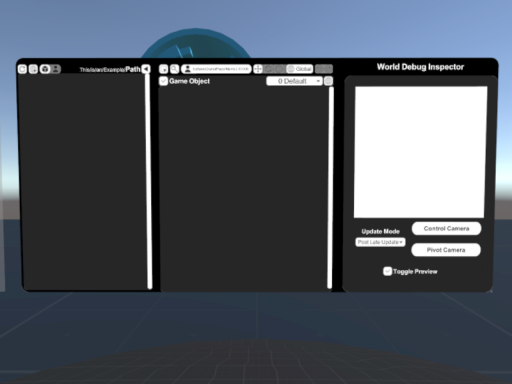The height and width of the screenshot is (384, 512).
Task: Click the magnifying glass search icon
Action: click(174, 69)
